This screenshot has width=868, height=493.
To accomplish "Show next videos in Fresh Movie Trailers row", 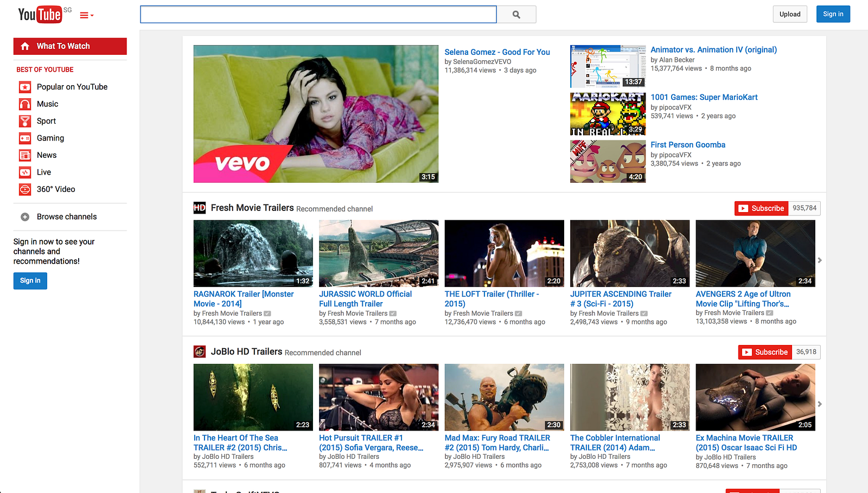I will [820, 260].
